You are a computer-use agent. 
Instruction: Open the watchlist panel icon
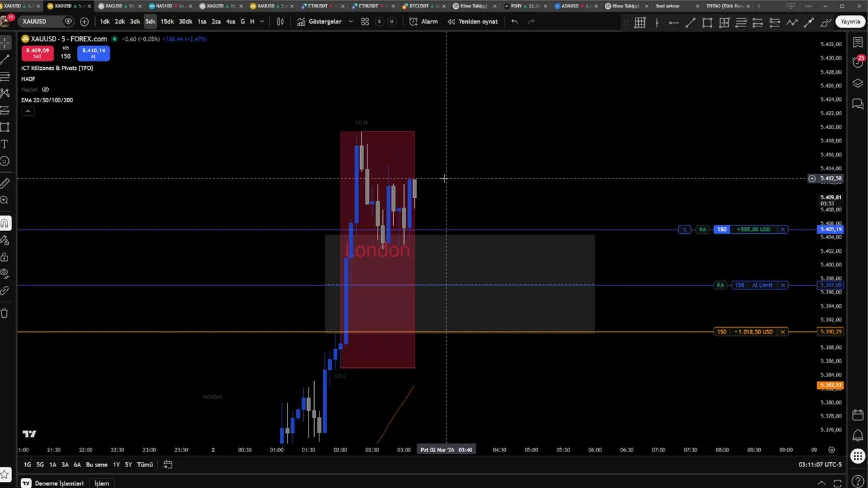(x=858, y=43)
